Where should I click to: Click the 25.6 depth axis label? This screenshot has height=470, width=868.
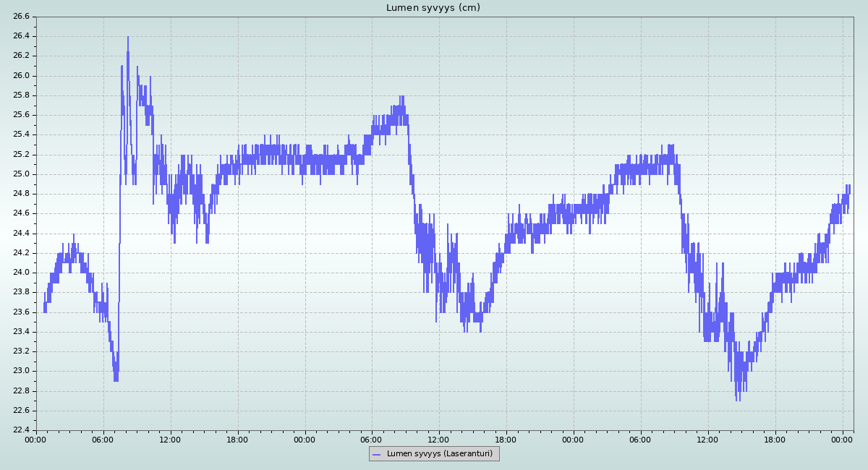(22, 115)
